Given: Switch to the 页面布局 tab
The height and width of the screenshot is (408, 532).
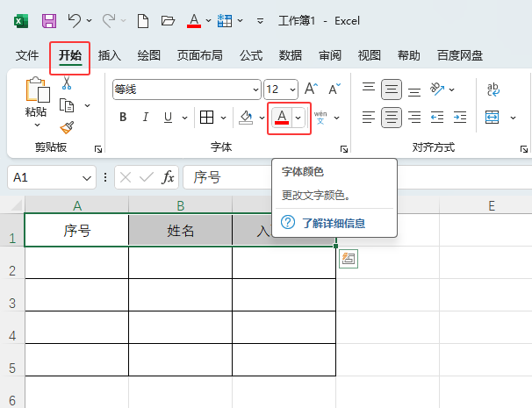Looking at the screenshot, I should [200, 55].
